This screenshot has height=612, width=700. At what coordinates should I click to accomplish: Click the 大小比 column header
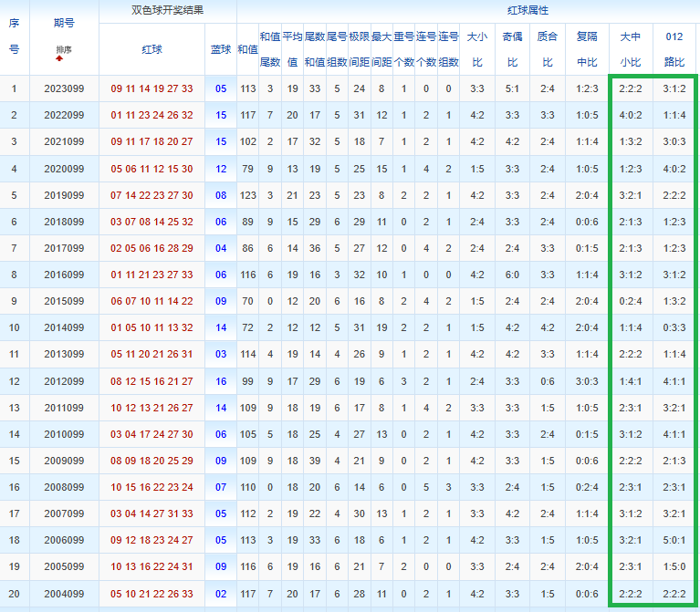tap(476, 49)
